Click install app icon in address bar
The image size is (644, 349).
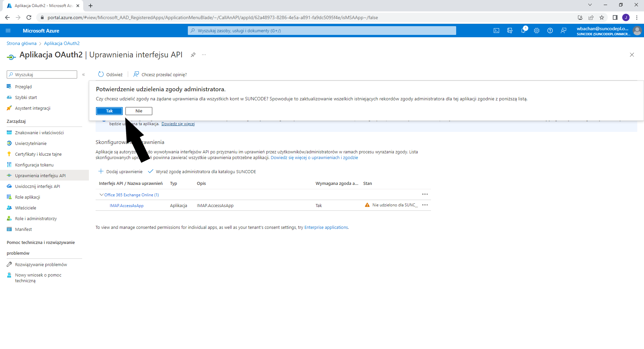click(x=580, y=17)
